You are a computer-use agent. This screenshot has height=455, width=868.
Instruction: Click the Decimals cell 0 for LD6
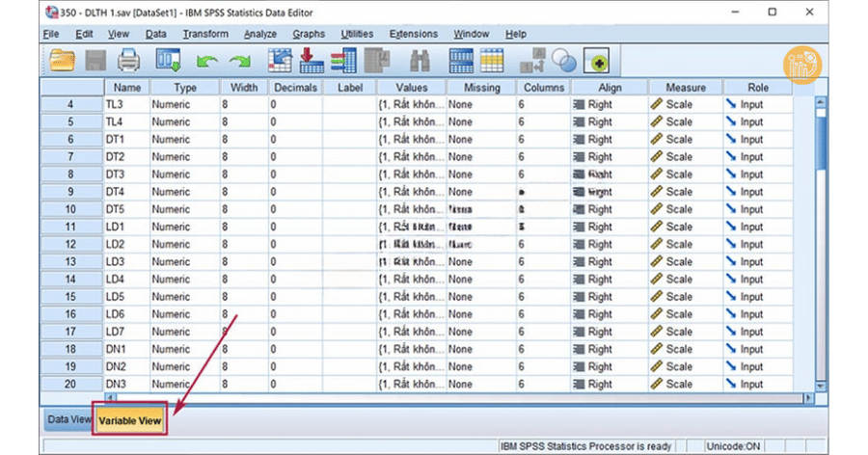pyautogui.click(x=296, y=314)
